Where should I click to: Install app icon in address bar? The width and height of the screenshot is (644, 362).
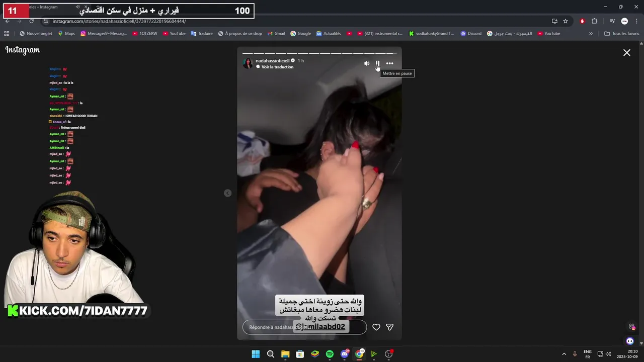coord(554,21)
